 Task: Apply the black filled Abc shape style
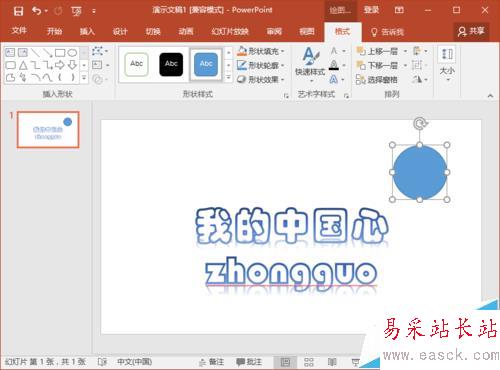pos(171,64)
